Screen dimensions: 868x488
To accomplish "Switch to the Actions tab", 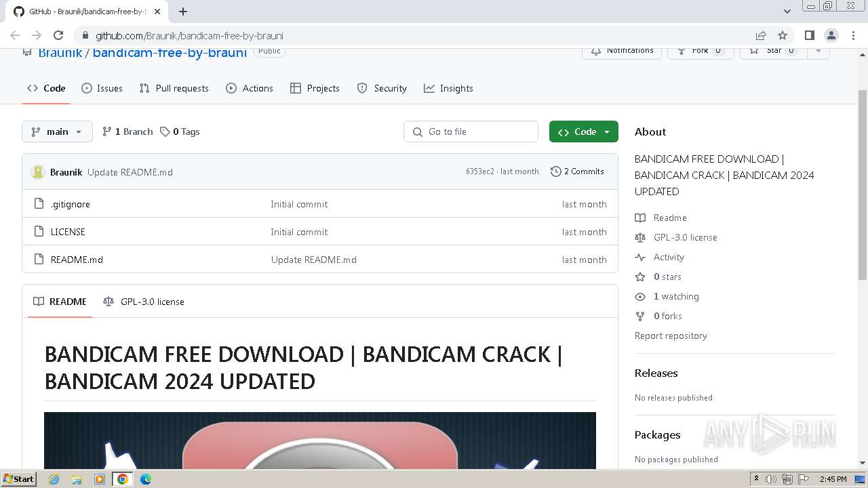I will point(250,88).
